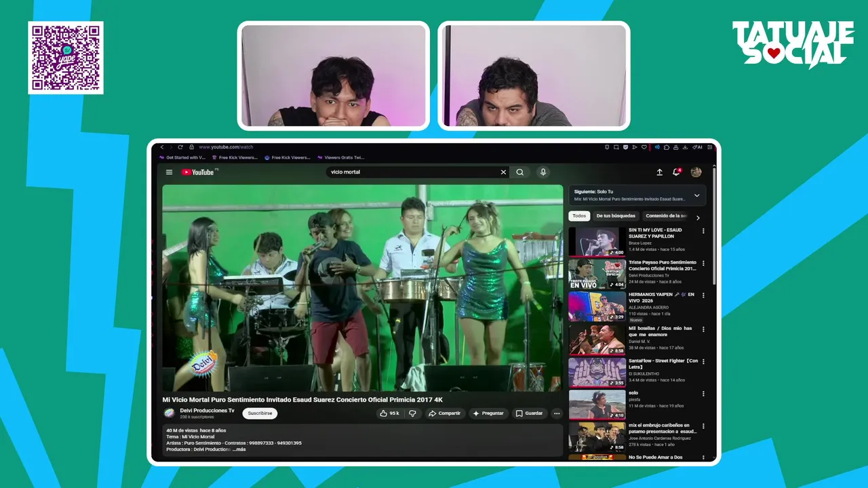Select the Todos filter chip

coord(579,216)
